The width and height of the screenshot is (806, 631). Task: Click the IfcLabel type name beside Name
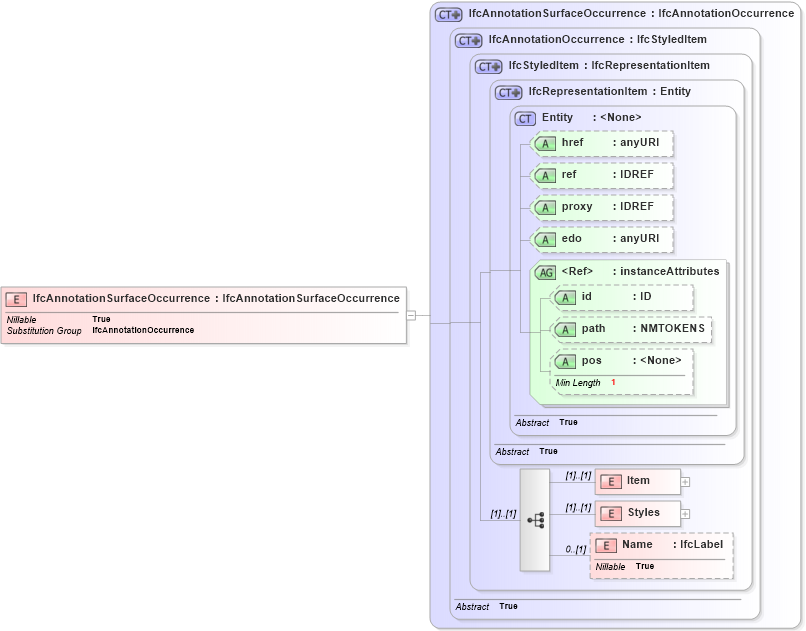(700, 545)
